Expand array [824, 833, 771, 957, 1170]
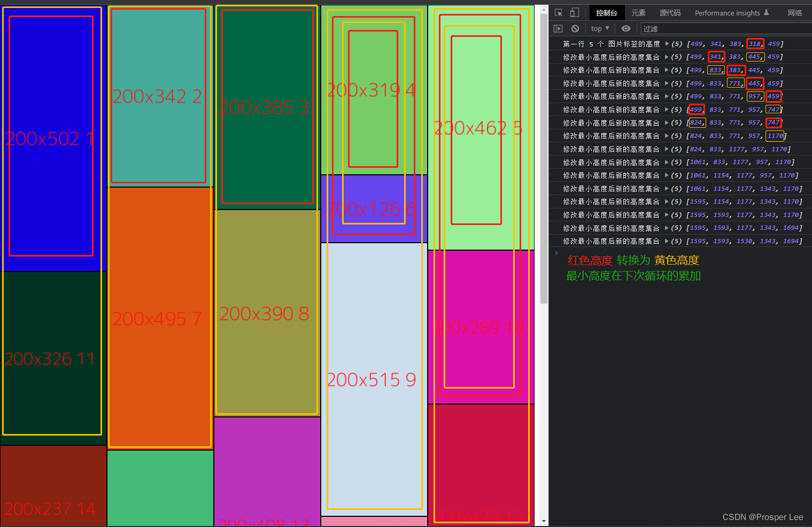Screen dimensions: 812x527 tap(667, 136)
